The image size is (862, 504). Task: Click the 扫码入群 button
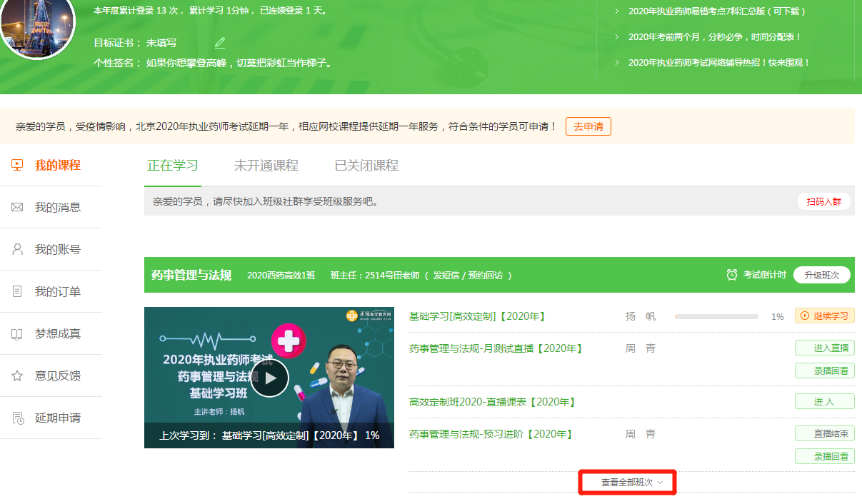click(823, 201)
